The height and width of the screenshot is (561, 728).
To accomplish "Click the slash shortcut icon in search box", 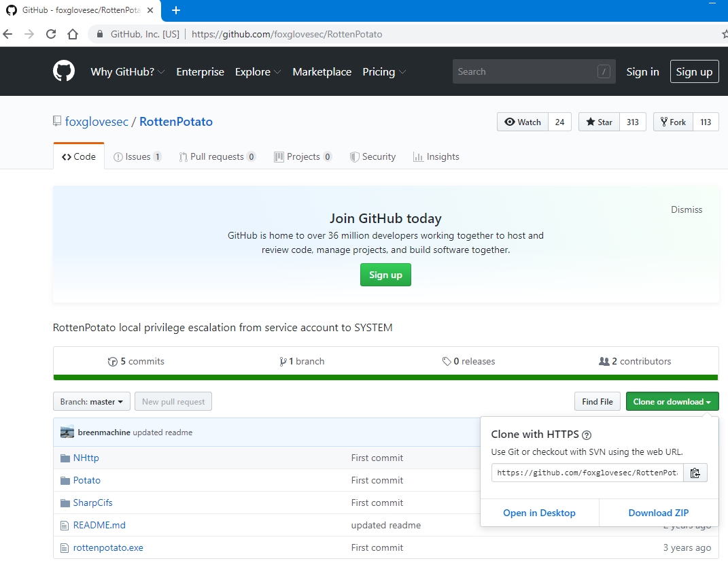I will pyautogui.click(x=604, y=71).
